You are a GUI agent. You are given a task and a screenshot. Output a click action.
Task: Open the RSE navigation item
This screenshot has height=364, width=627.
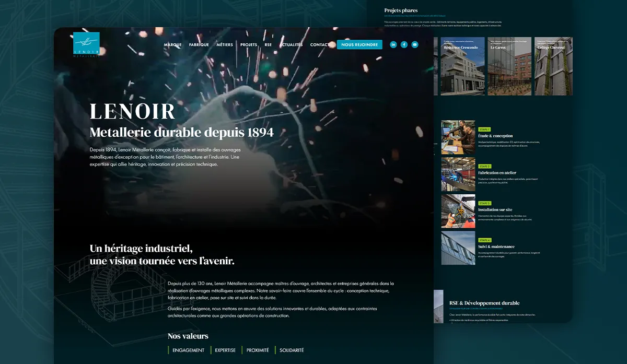tap(268, 45)
